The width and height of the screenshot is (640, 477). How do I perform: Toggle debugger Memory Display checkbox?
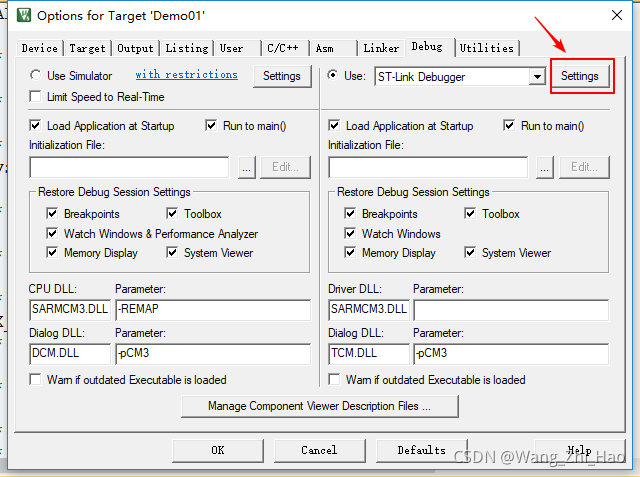coord(350,253)
